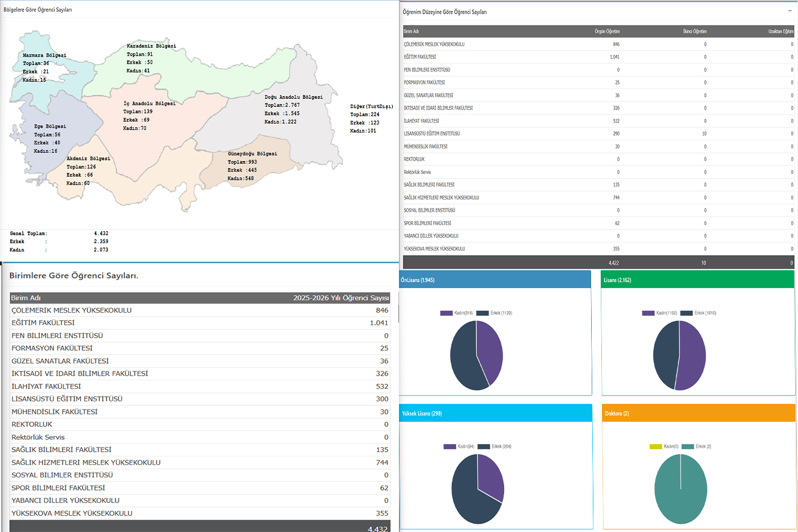This screenshot has width=798, height=532.
Task: Open the Doktora (2) panel header
Action: [699, 413]
